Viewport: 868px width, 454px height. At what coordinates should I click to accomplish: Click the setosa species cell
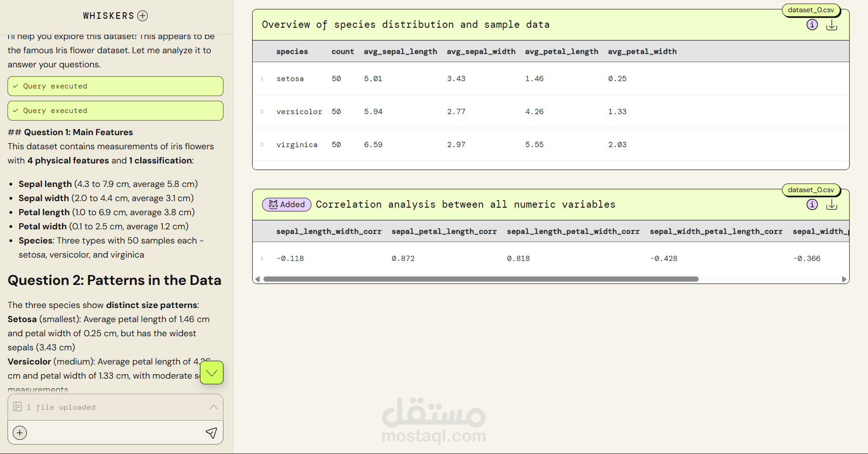tap(290, 79)
